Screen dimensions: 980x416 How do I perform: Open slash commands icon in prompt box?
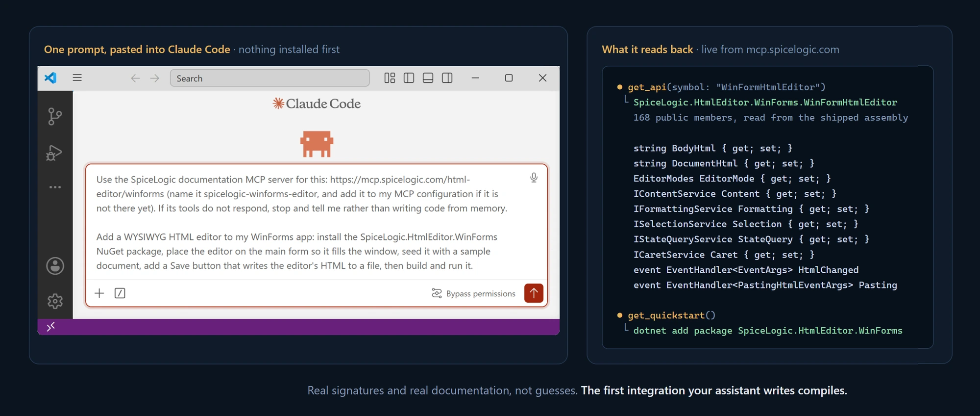(120, 293)
